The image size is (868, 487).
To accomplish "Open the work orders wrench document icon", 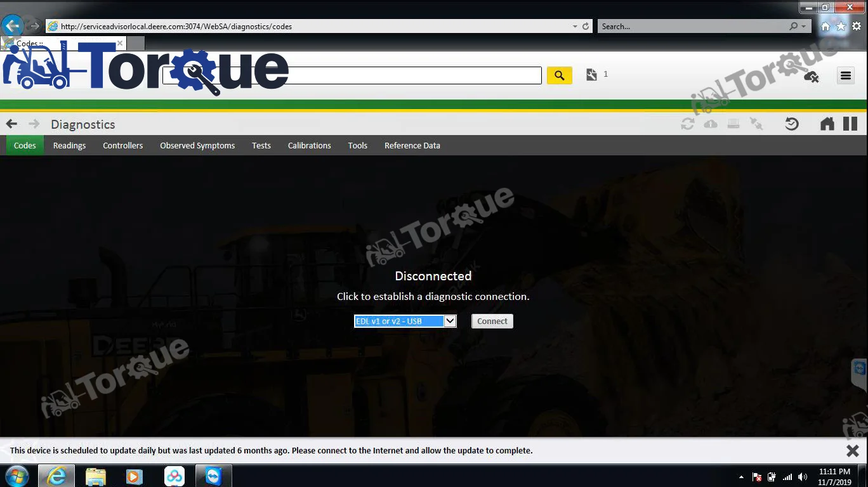I will point(592,75).
